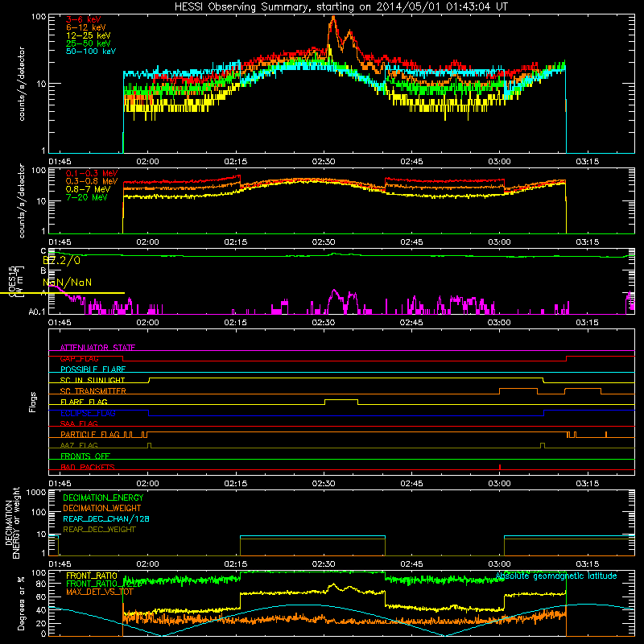
Task: Click the '0.8-7 MeV' legend label
Action: (x=88, y=189)
